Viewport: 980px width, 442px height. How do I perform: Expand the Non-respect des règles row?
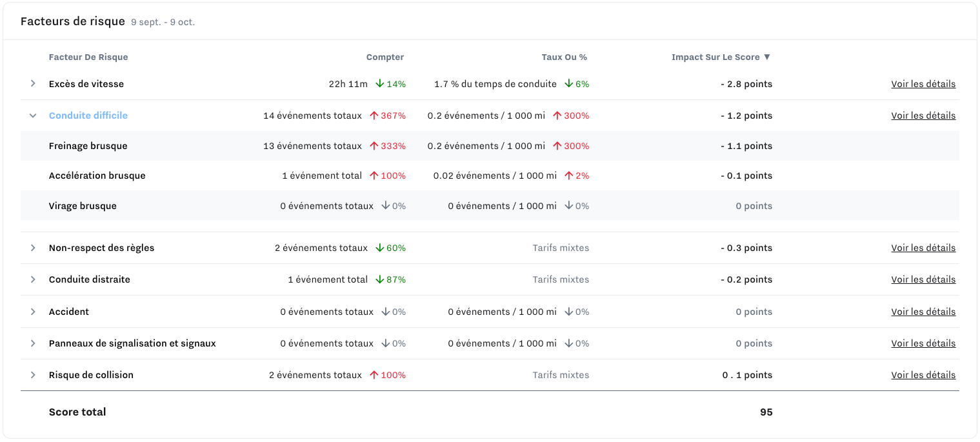coord(33,248)
